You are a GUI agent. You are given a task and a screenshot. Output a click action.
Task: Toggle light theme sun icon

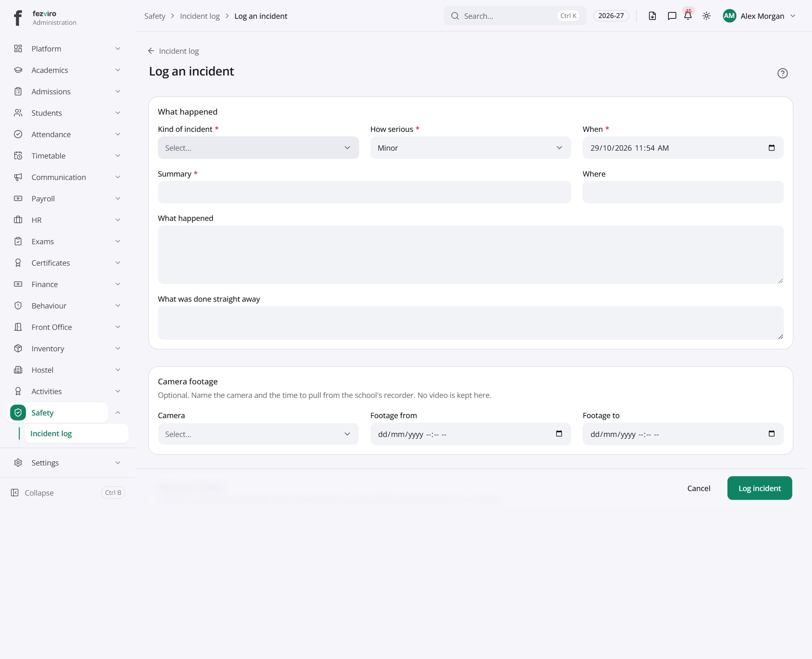(x=706, y=16)
